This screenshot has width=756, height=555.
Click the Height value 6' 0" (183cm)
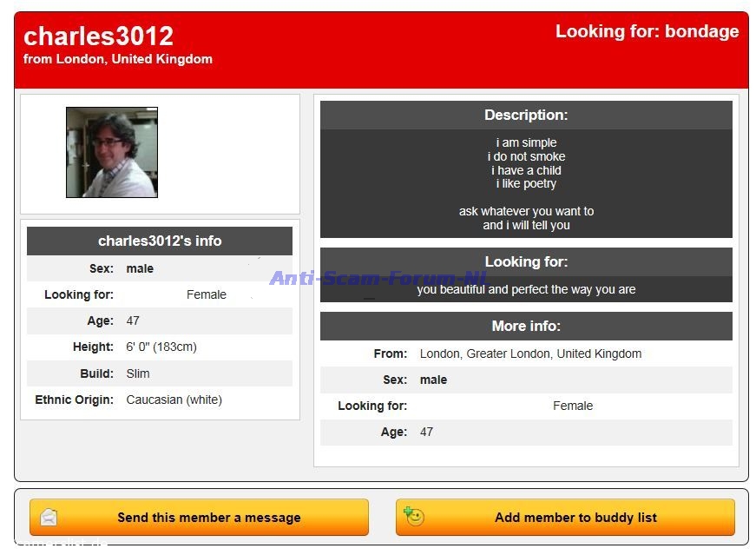(161, 347)
